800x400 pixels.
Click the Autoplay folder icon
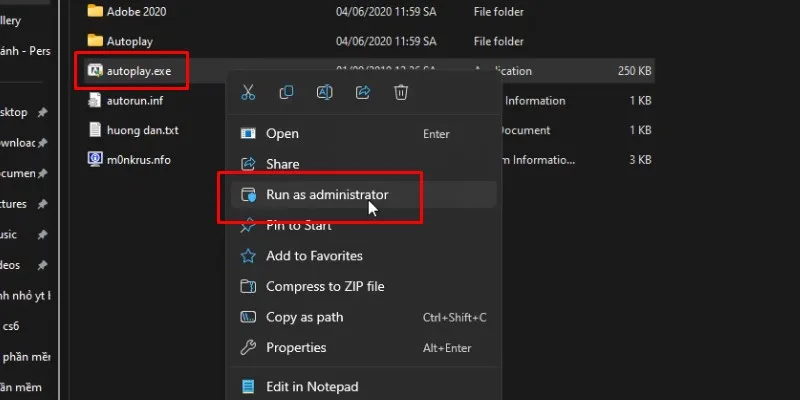(95, 40)
